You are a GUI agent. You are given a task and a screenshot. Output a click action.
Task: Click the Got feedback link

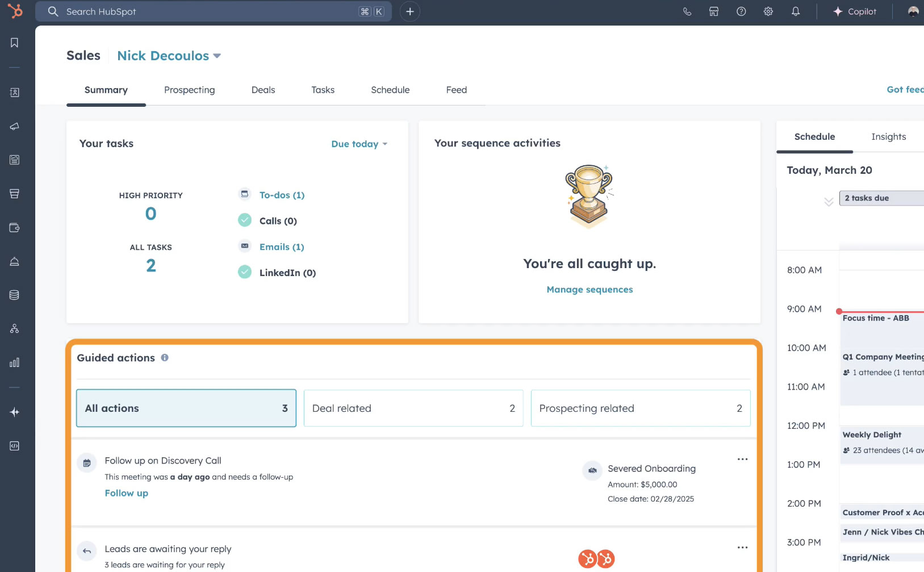point(905,89)
